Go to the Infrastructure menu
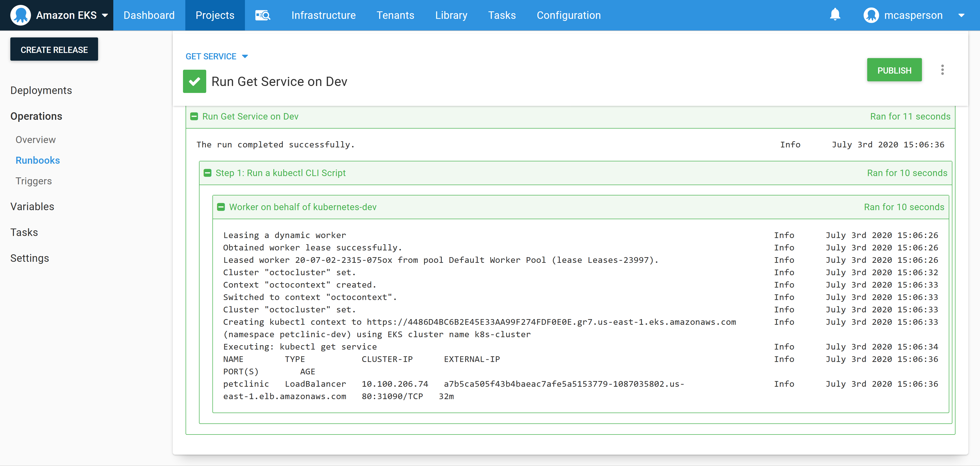 coord(323,15)
